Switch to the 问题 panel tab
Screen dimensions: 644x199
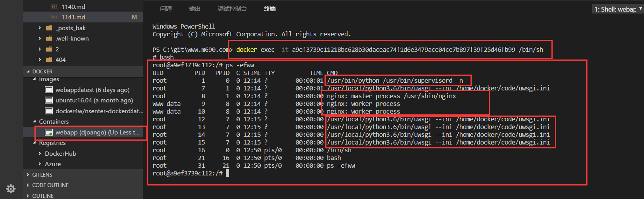(166, 9)
